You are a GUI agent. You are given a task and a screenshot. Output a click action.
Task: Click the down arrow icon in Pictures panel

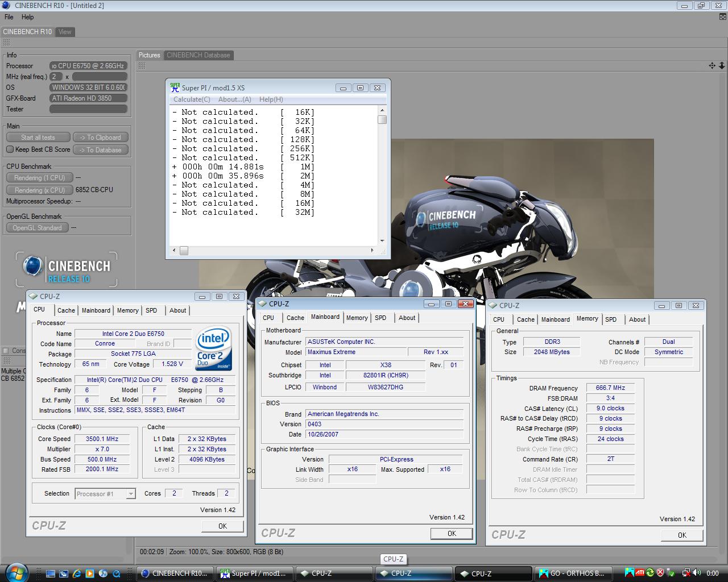722,65
